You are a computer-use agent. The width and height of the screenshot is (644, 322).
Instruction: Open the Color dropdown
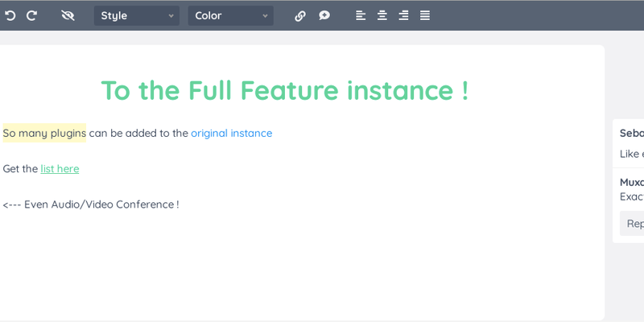(231, 15)
